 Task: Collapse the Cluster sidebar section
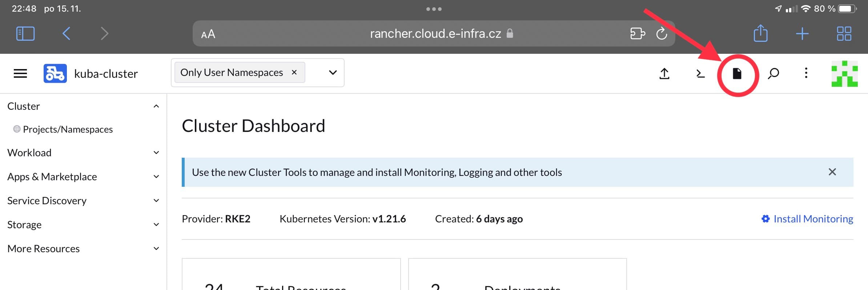point(156,106)
